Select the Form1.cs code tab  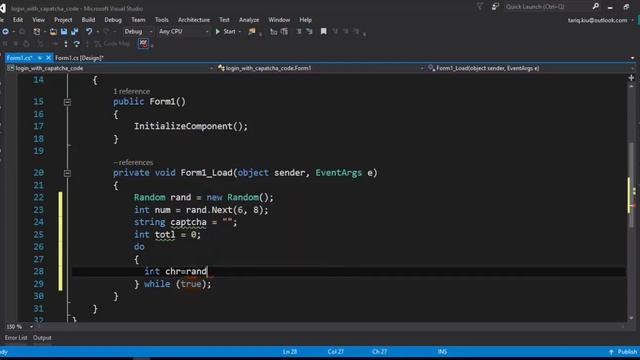[x=19, y=58]
